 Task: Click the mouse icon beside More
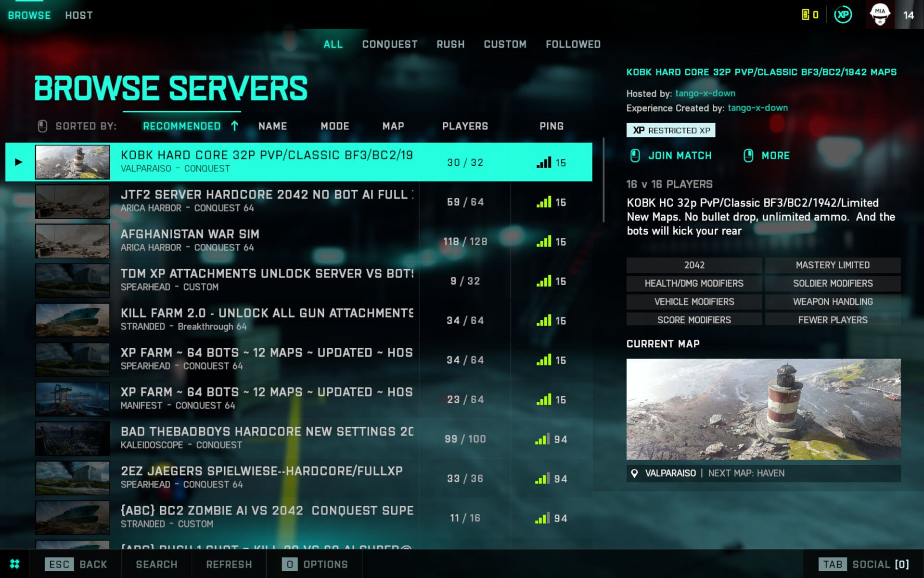click(748, 156)
